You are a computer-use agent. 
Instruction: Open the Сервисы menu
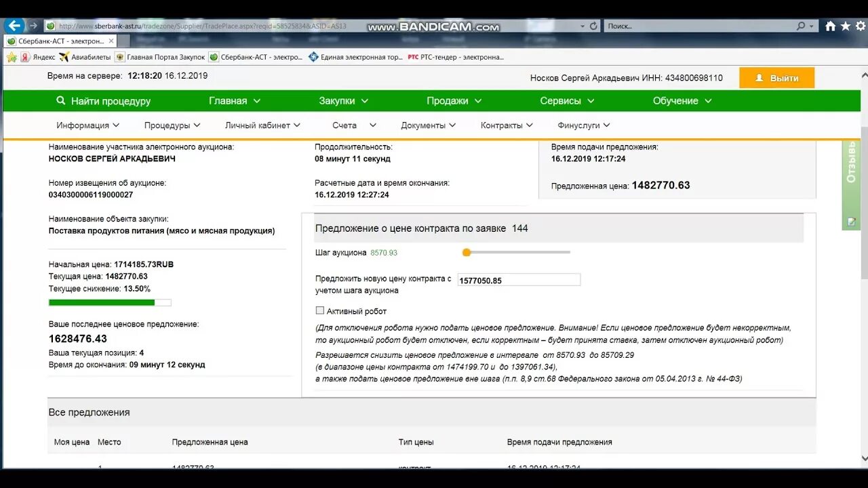(568, 101)
